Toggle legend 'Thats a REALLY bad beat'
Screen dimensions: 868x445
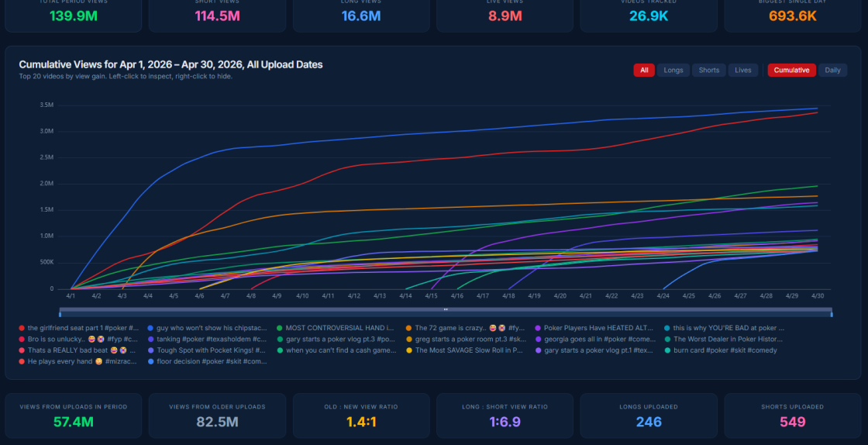click(77, 350)
